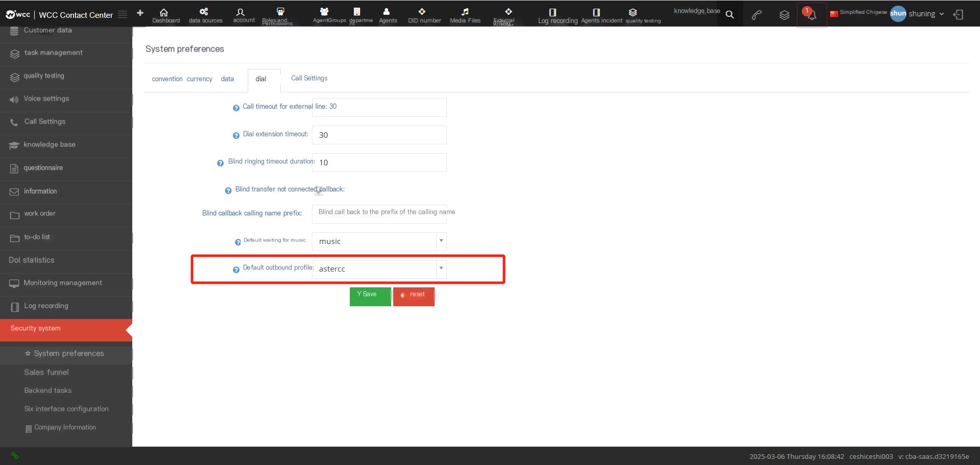Open Default outbound profile dropdown
The image size is (980, 465).
(379, 269)
